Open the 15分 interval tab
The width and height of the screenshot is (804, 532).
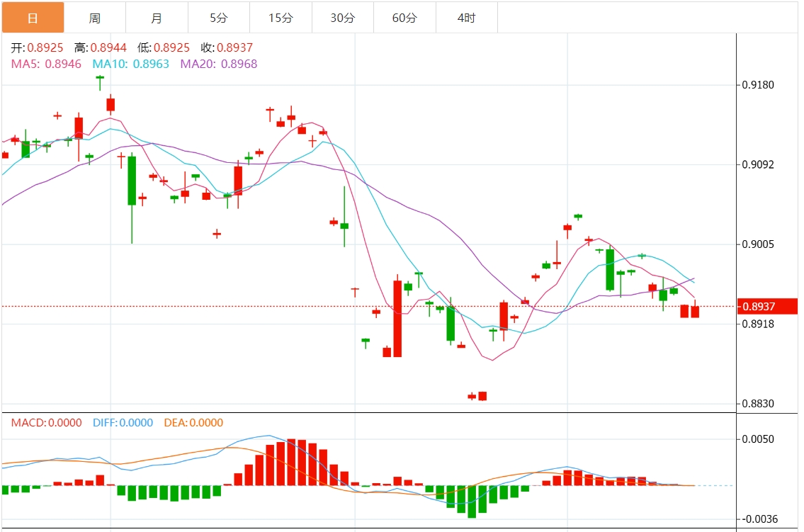(281, 18)
